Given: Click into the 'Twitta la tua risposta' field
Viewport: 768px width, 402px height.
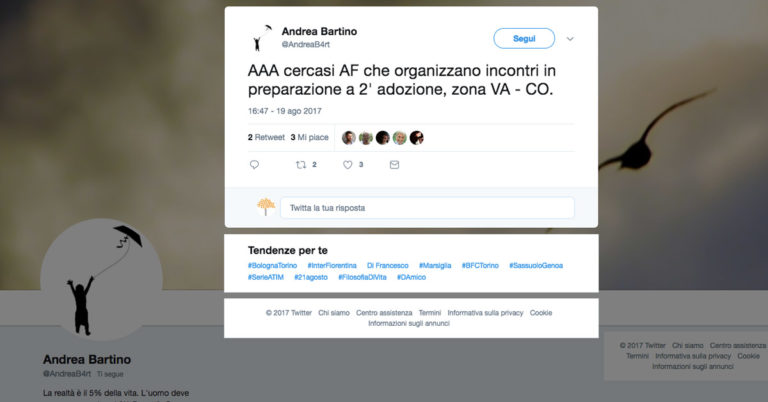Looking at the screenshot, I should coord(427,208).
